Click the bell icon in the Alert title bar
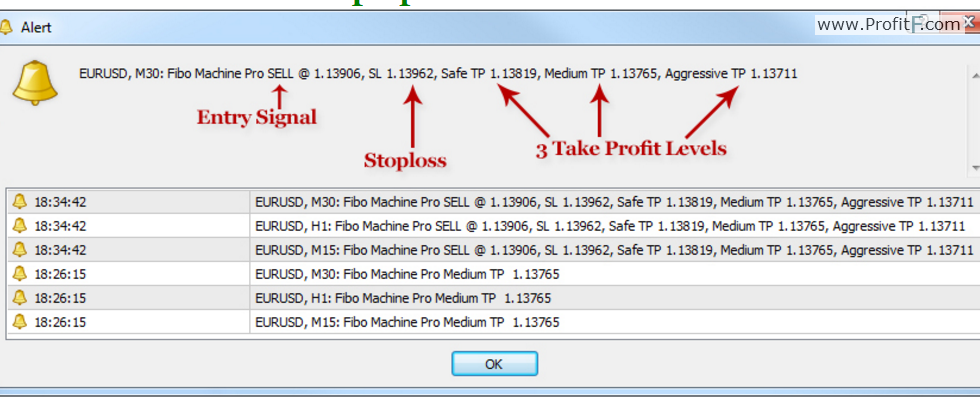This screenshot has height=412, width=980. point(5,28)
